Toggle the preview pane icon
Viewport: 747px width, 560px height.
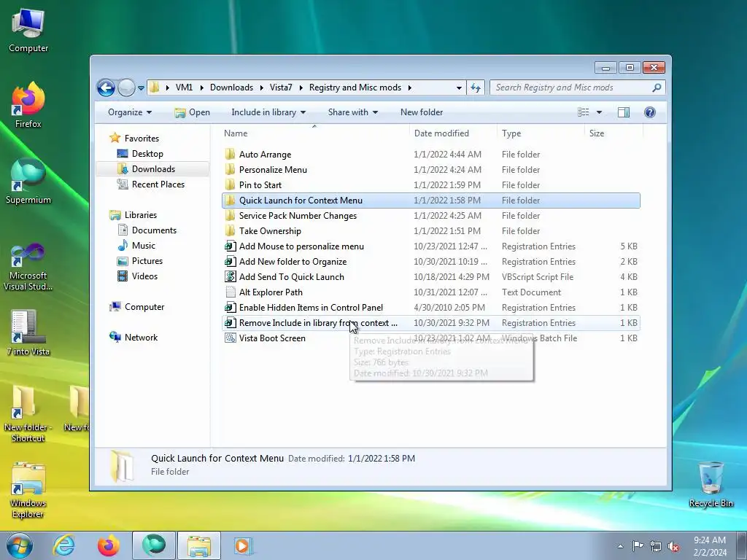click(623, 112)
